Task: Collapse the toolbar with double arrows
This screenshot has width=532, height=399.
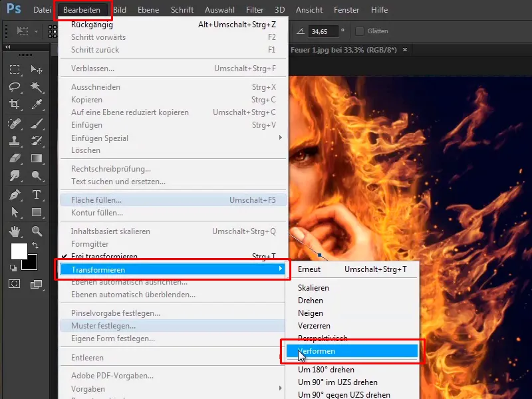Action: point(7,47)
